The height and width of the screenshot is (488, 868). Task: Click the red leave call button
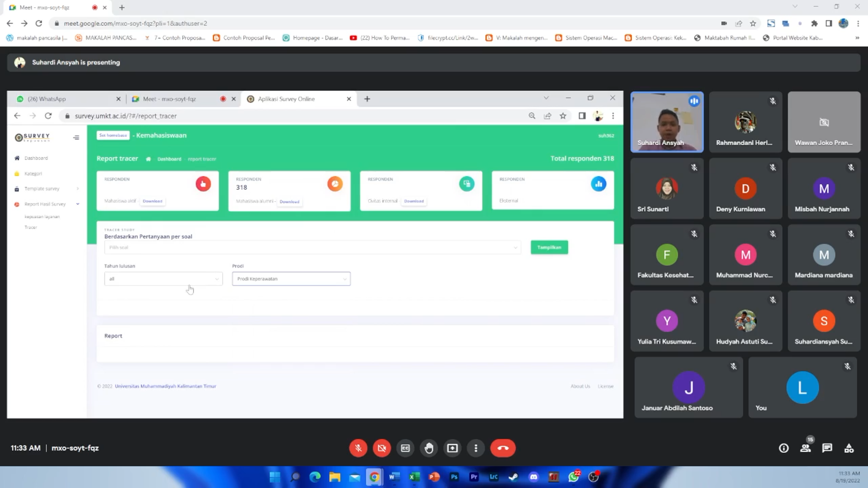pos(503,448)
